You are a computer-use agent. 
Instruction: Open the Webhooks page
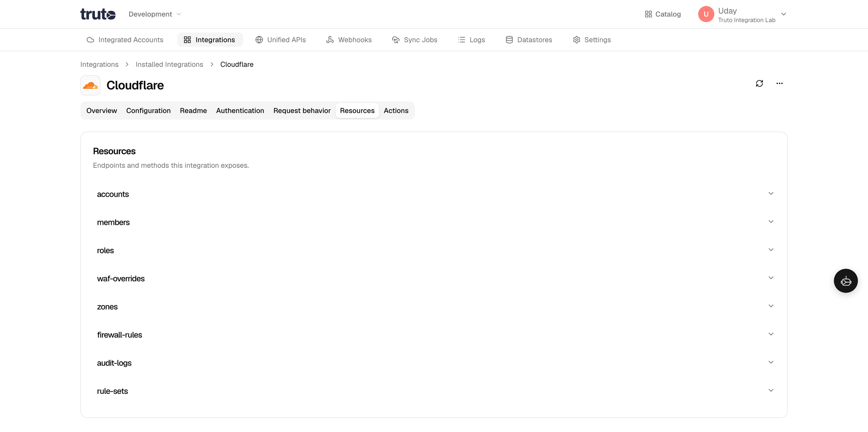tap(349, 40)
